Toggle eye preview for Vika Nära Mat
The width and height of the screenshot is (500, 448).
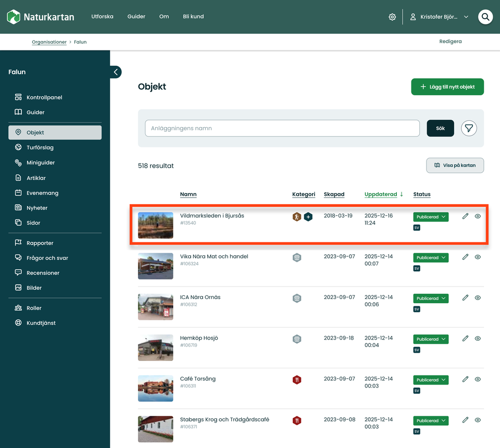click(x=478, y=257)
